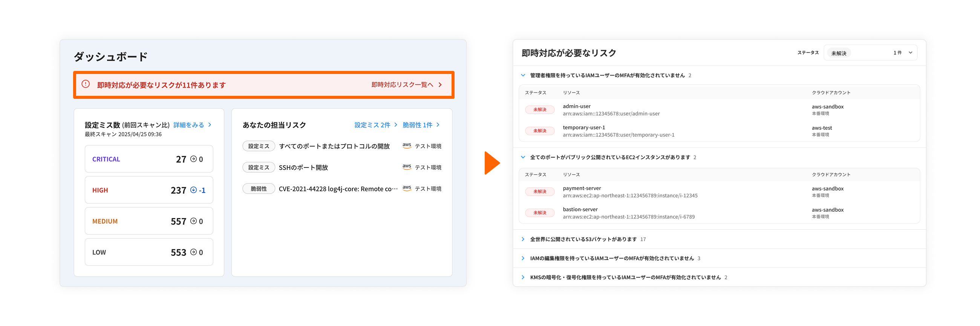The height and width of the screenshot is (326, 980).
Task: Click the down-arrow change icon beside 237
Action: coord(193,190)
